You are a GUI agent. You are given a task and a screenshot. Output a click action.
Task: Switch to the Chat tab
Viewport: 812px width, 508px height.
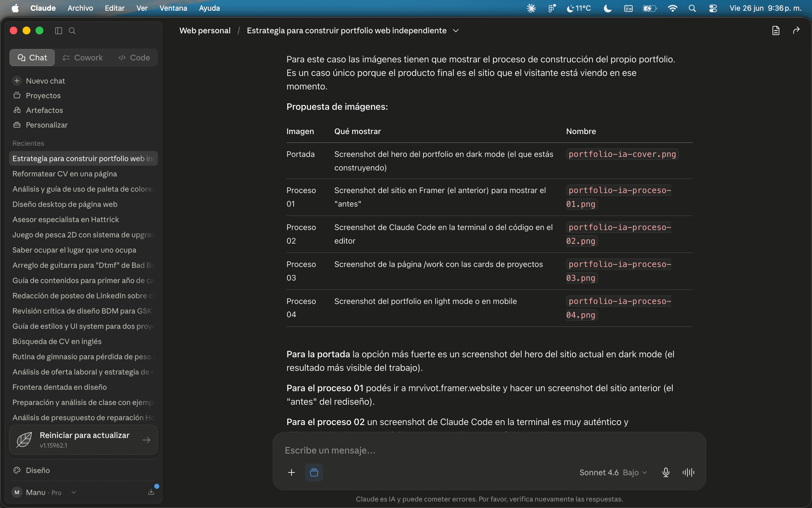coord(32,58)
